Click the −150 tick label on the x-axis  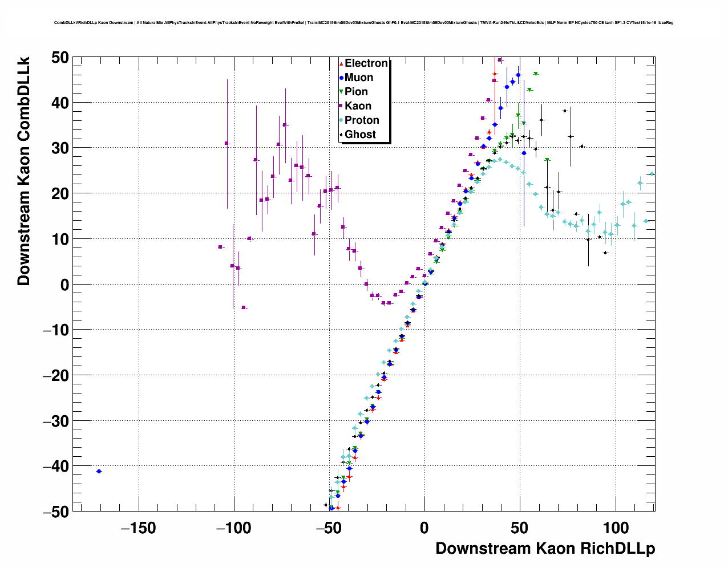click(x=139, y=528)
